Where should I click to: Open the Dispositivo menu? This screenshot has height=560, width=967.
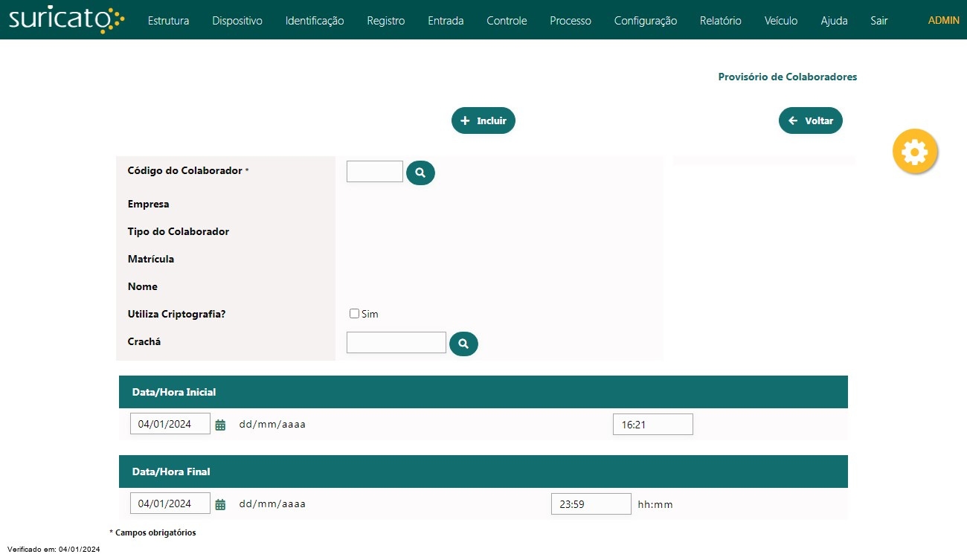click(237, 21)
